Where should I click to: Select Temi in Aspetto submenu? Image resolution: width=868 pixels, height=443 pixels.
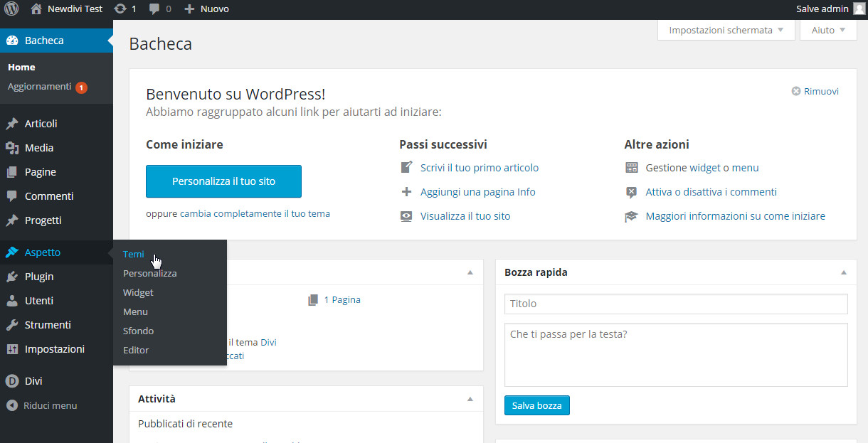click(x=133, y=254)
